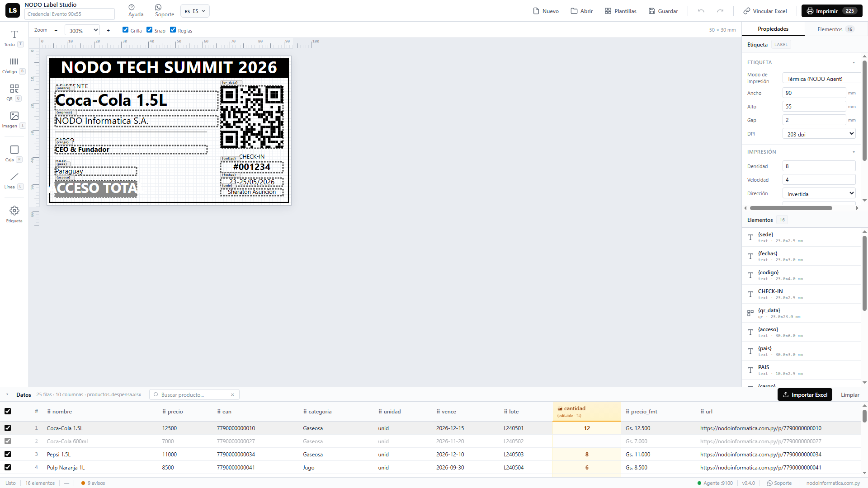This screenshot has height=488, width=868.
Task: Toggle the Coca-Cola 600ml row checkbox
Action: (x=8, y=441)
